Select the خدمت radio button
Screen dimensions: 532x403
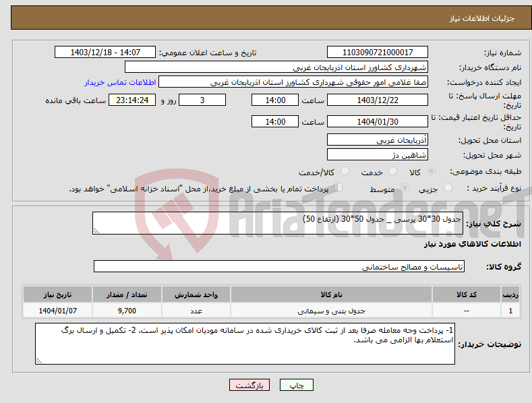pyautogui.click(x=392, y=171)
